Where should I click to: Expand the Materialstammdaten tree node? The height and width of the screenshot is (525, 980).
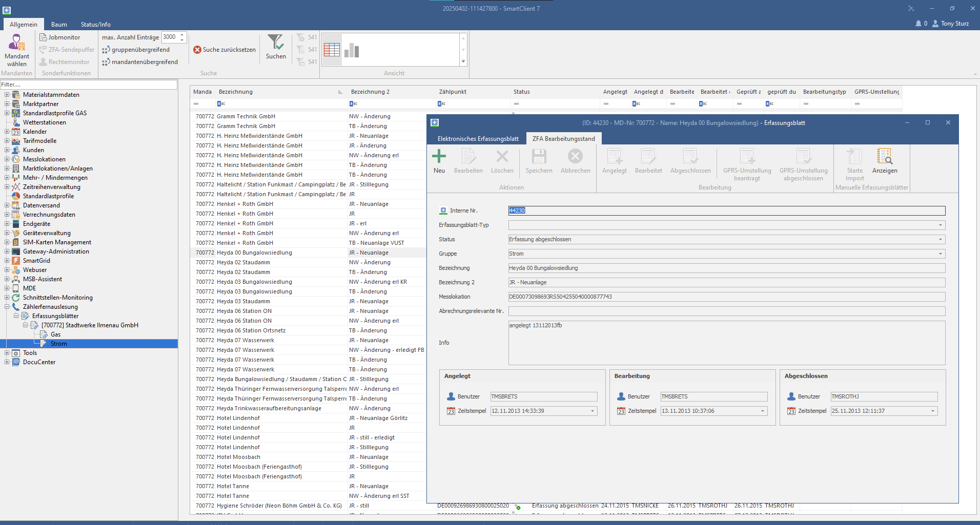pos(7,95)
